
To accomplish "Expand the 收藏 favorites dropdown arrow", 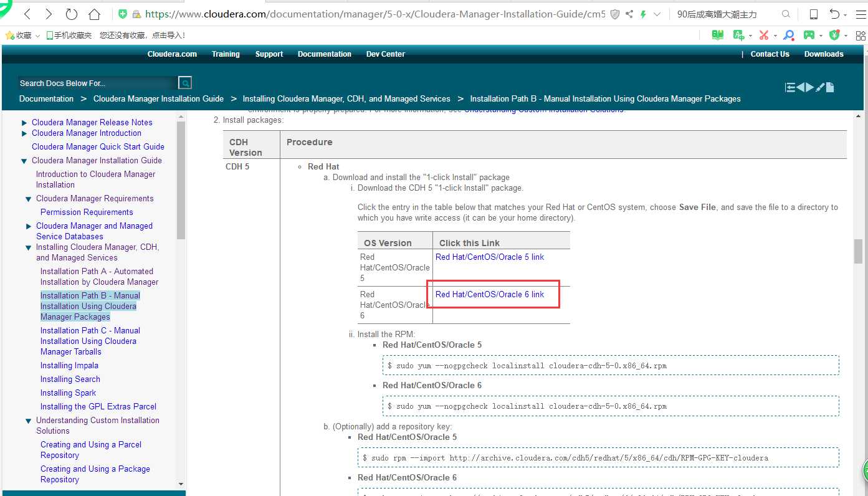I will click(37, 36).
